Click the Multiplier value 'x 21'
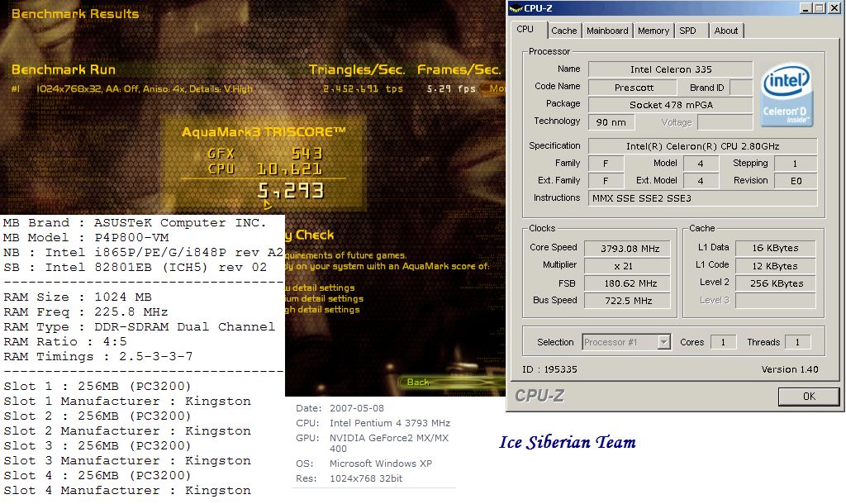Screen dimensions: 846x504 click(628, 266)
